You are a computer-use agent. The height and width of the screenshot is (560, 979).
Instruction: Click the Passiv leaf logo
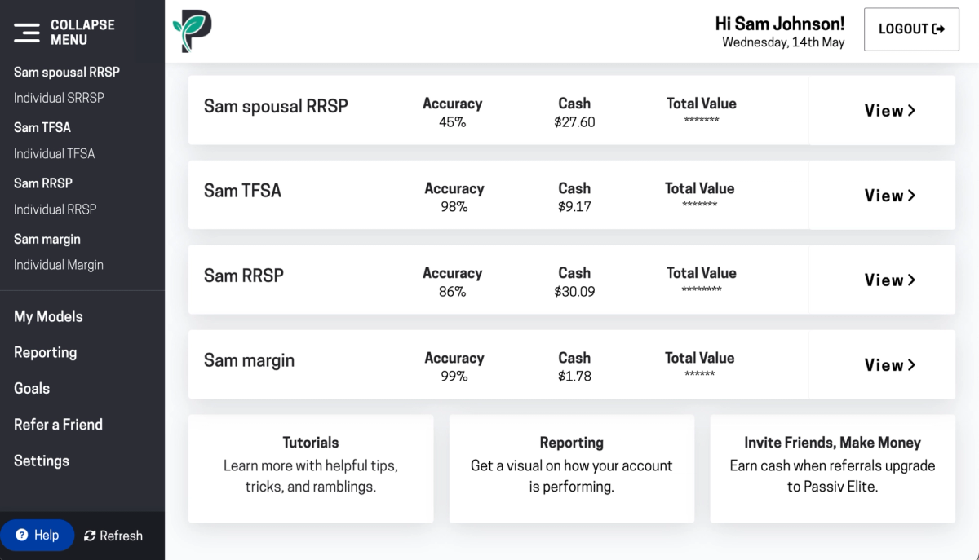(193, 31)
